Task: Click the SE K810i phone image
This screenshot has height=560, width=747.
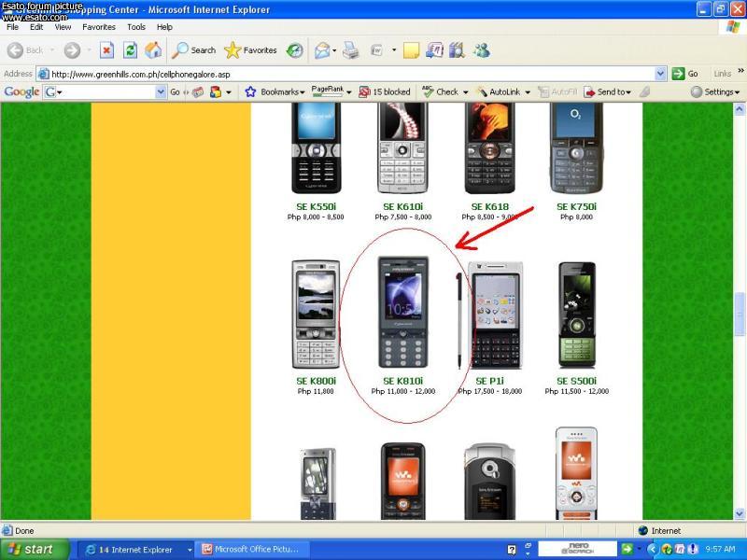Action: click(403, 313)
